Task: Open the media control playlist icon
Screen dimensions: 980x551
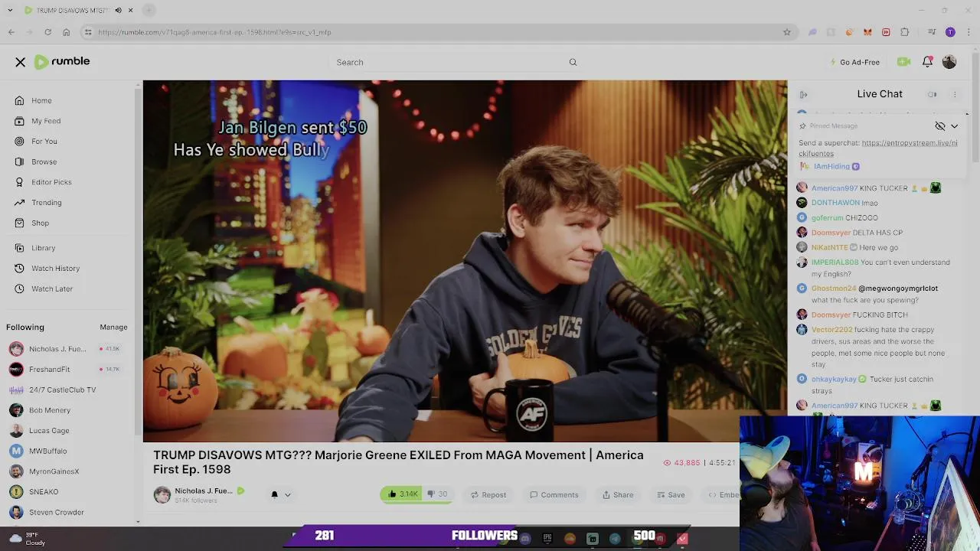Action: (932, 32)
